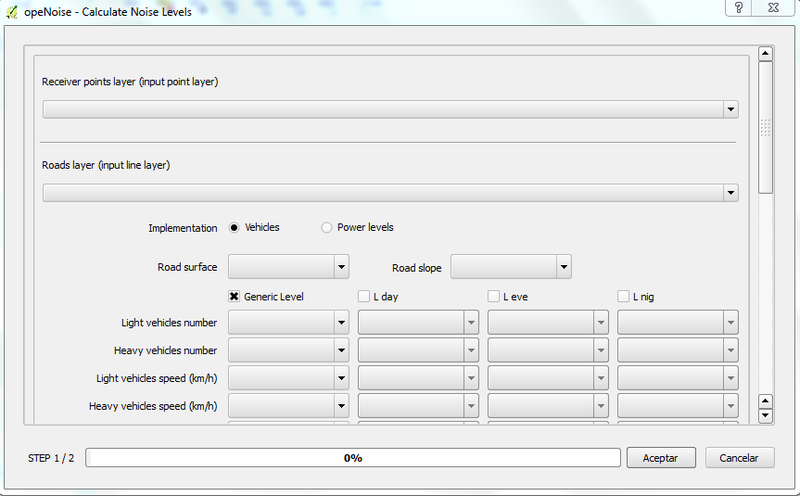
Task: Tick the L nig checkbox
Action: pos(624,296)
